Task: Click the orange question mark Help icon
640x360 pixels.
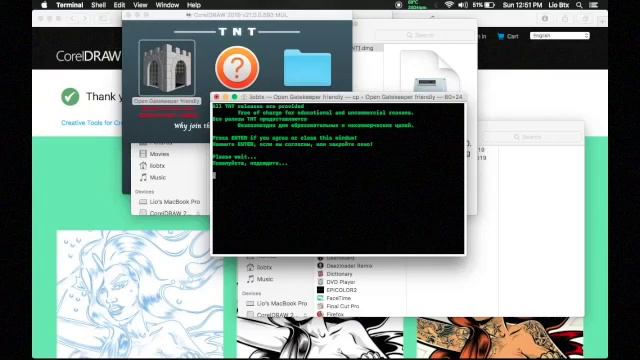Action: tap(237, 68)
